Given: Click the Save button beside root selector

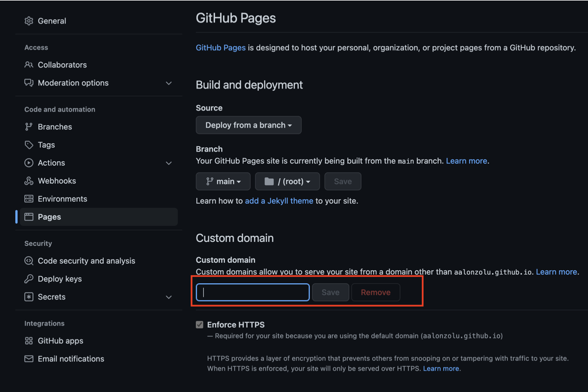Looking at the screenshot, I should [343, 182].
